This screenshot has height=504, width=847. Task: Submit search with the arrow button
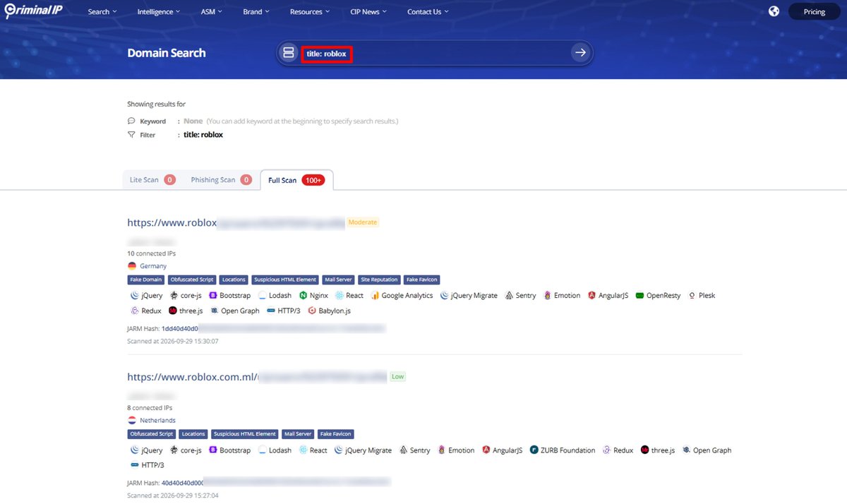click(580, 53)
